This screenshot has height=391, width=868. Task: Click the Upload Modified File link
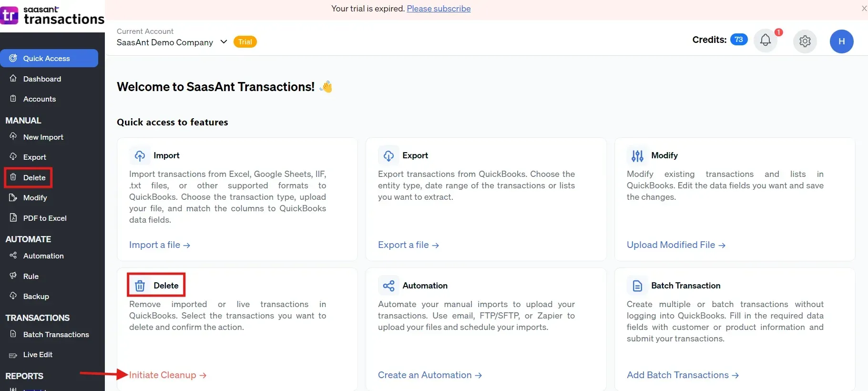tap(676, 245)
